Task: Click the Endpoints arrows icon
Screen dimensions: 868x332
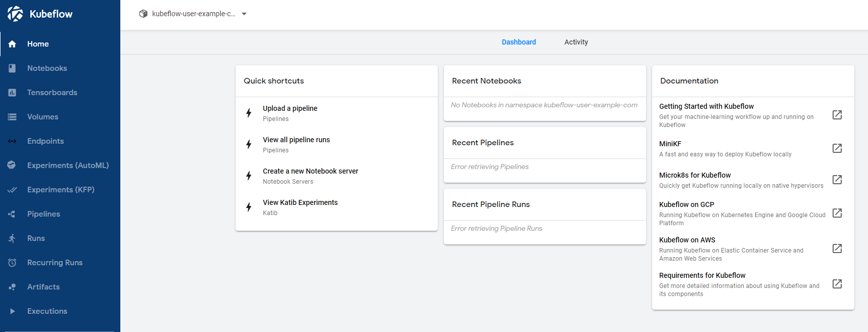Action: (12, 141)
